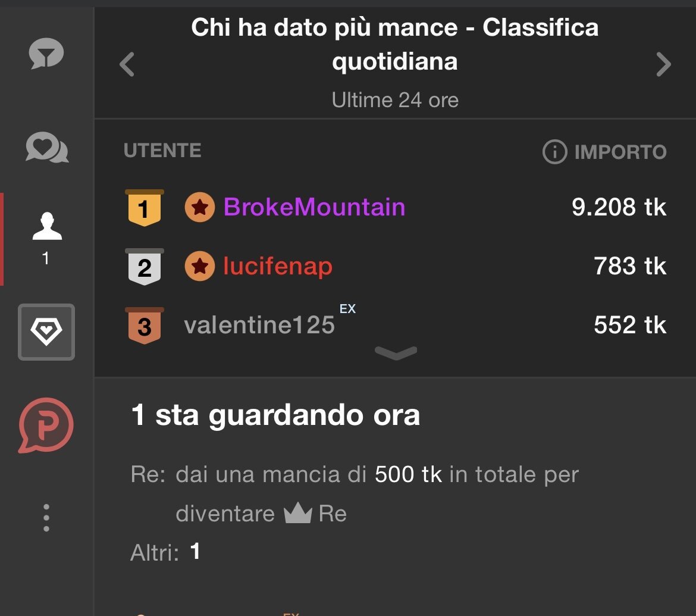Click the star badge next to BrokeMountain
Image resolution: width=696 pixels, height=616 pixels.
[200, 207]
